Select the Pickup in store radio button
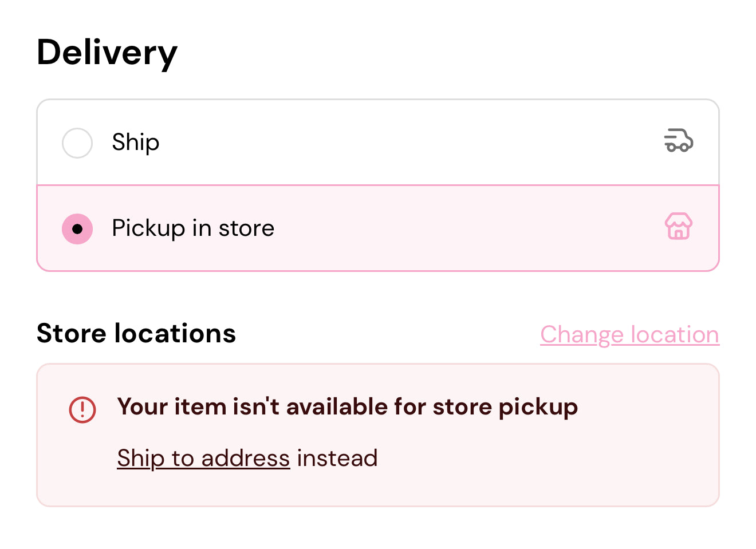756x549 pixels. pyautogui.click(x=77, y=229)
